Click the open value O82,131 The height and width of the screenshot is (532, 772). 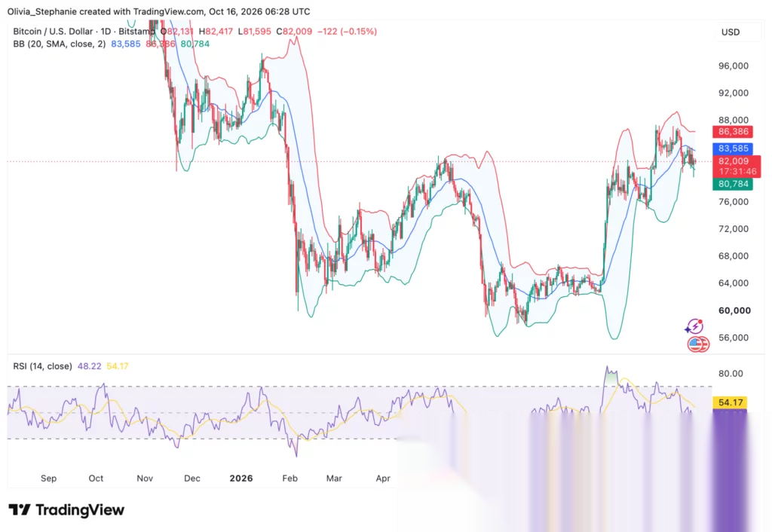176,31
